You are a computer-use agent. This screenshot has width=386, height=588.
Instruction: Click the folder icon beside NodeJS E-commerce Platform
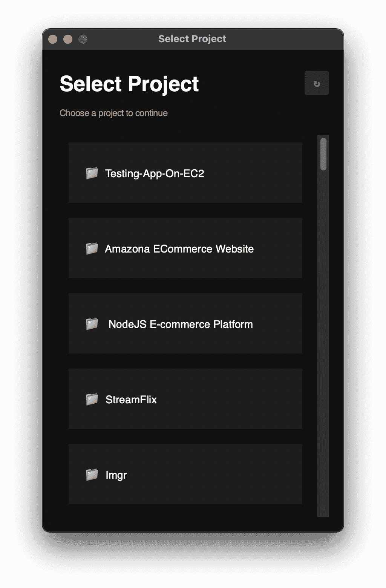tap(91, 323)
